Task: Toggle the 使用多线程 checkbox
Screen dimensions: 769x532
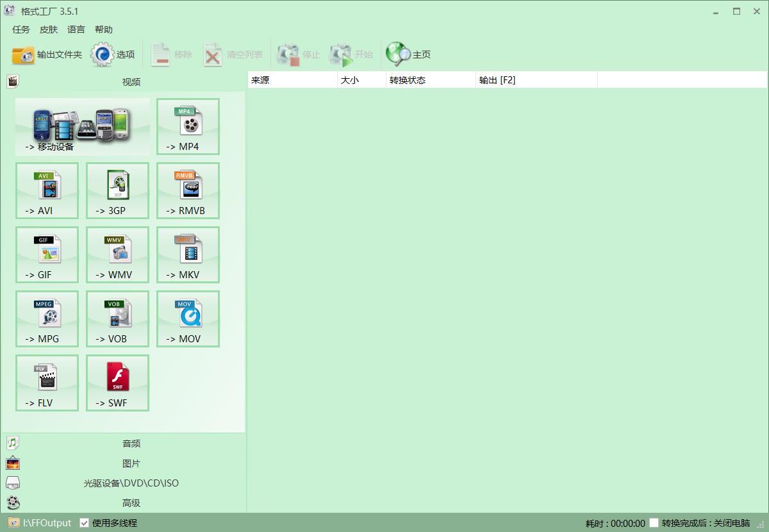Action: click(84, 523)
